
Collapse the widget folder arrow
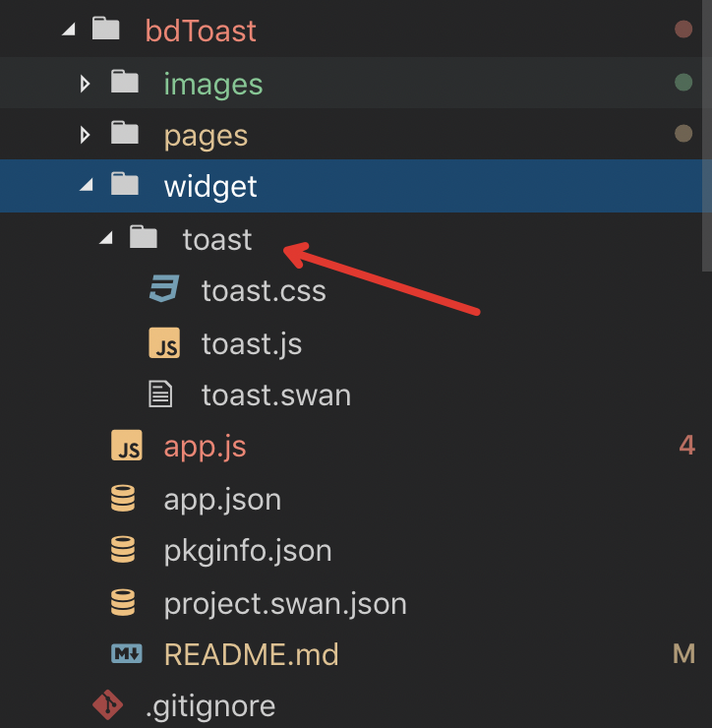click(x=87, y=186)
